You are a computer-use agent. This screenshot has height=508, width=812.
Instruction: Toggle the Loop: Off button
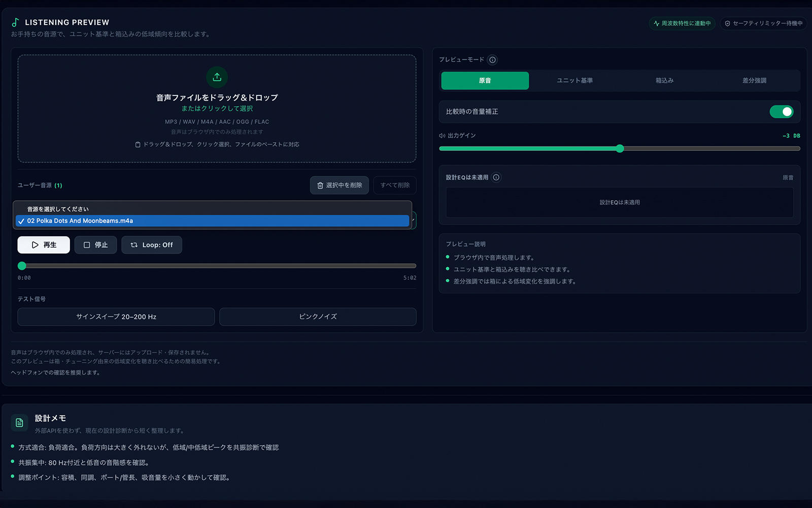tap(152, 245)
